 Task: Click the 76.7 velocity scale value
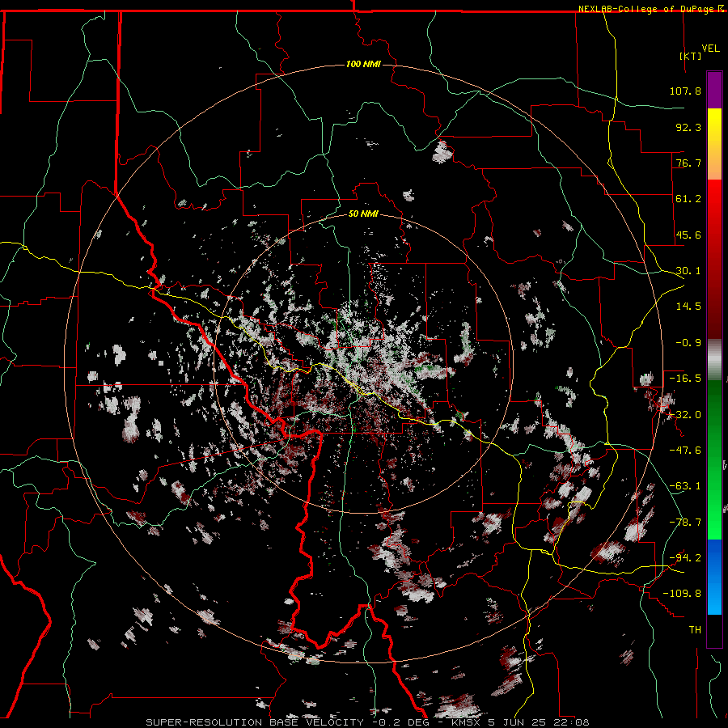[688, 163]
